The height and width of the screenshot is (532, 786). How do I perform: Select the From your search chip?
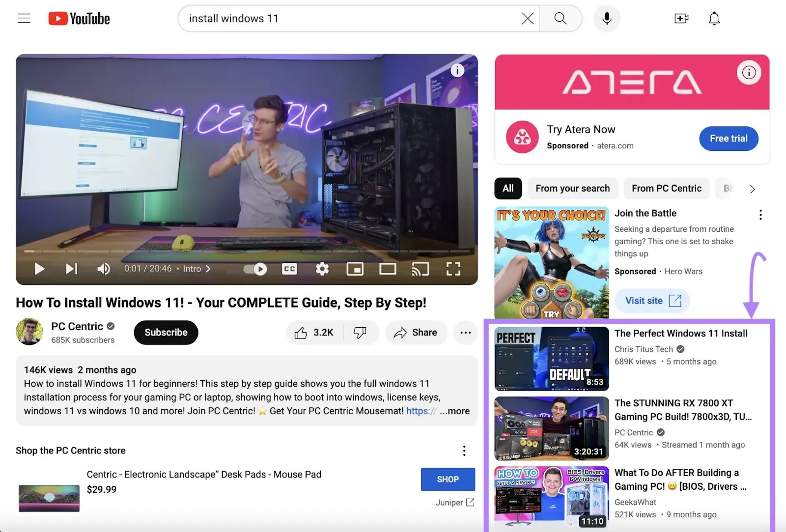click(x=573, y=189)
